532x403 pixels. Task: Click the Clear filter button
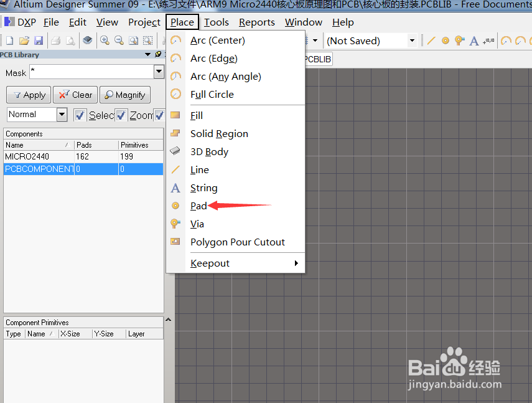(x=75, y=95)
